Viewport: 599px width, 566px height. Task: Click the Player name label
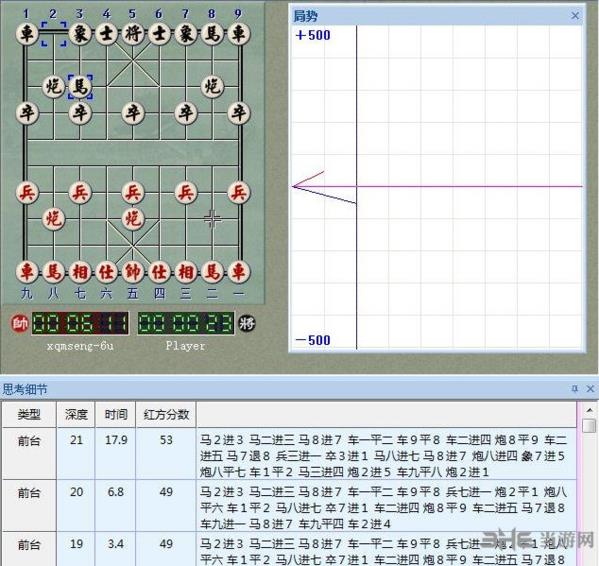click(x=185, y=346)
